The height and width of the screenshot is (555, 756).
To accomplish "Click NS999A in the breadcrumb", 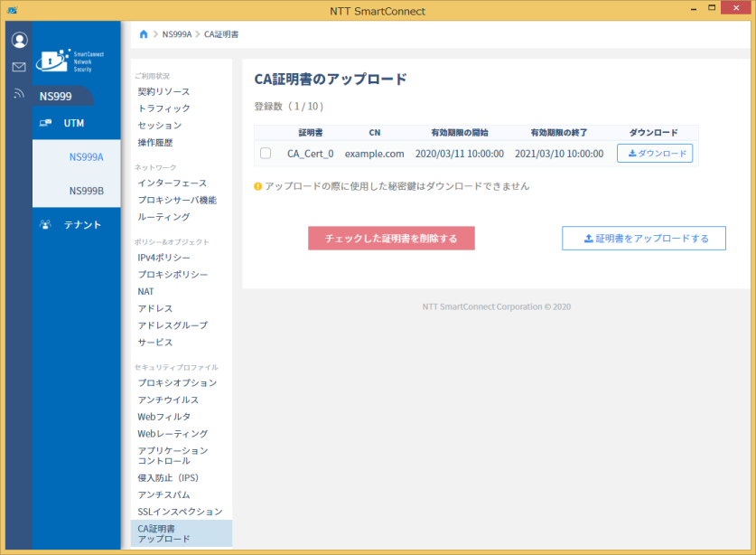I will point(176,34).
